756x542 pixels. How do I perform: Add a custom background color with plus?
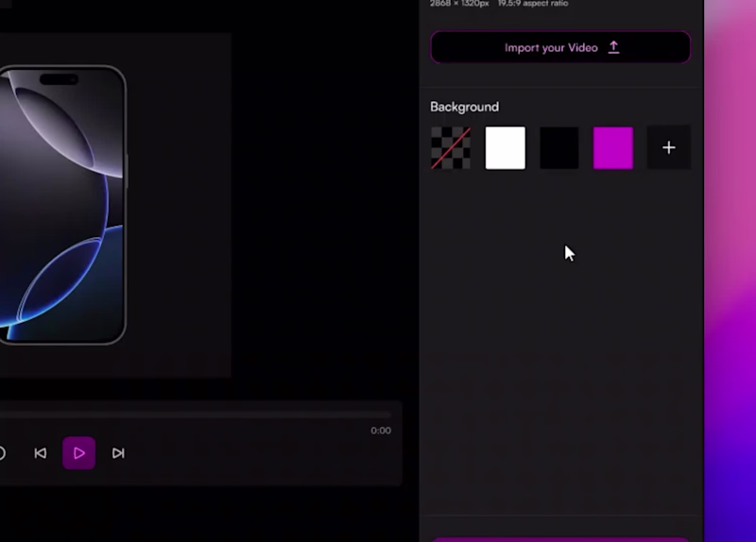tap(669, 148)
